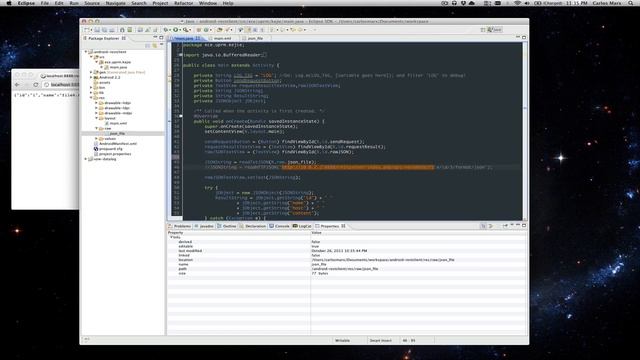Fold the import statements in editor
Viewport: 640px width, 360px height.
(x=180, y=55)
